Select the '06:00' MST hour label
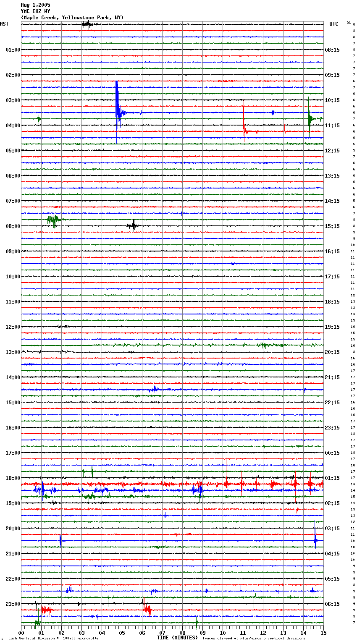The height and width of the screenshot is (644, 357). point(13,176)
